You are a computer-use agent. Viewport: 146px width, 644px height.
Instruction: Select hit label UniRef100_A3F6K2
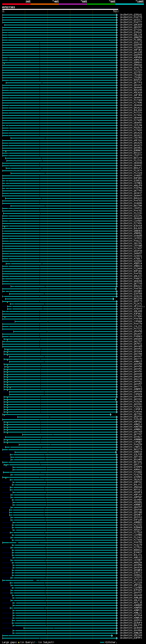(x=131, y=313)
